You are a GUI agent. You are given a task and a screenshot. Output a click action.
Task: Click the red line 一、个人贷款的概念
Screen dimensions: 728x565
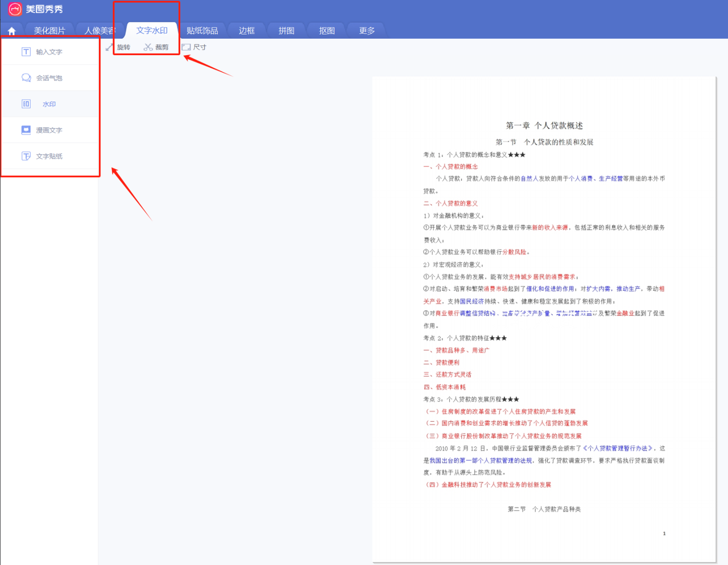pyautogui.click(x=450, y=167)
